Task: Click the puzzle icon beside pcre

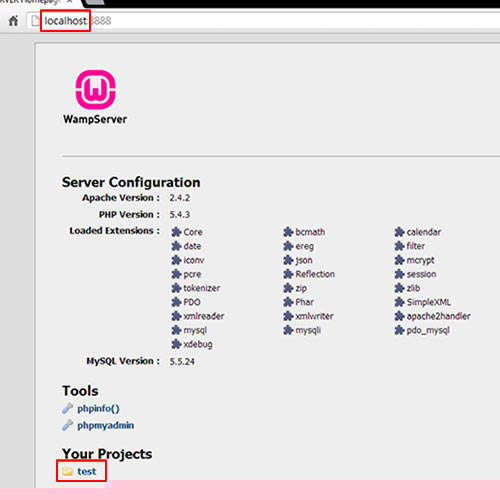Action: click(x=176, y=274)
